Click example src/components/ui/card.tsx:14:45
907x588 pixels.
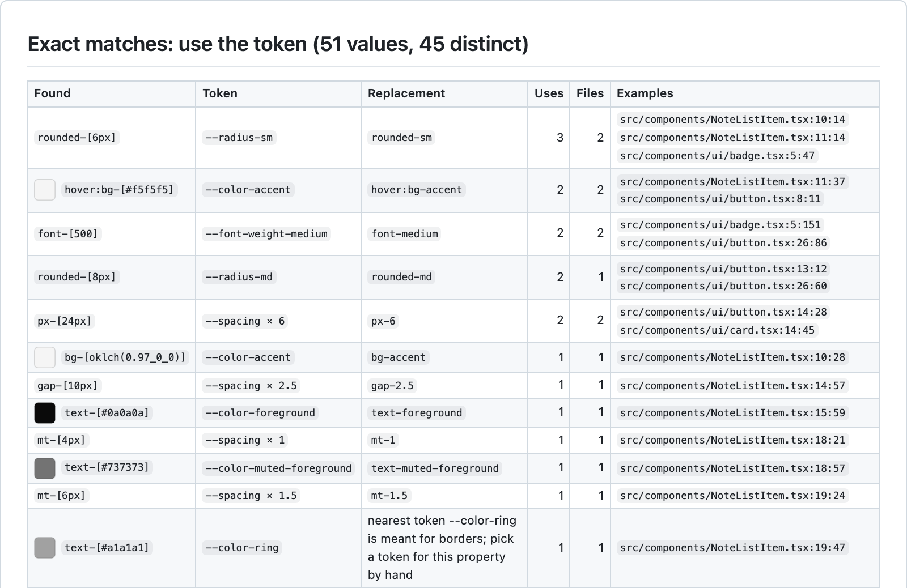717,330
